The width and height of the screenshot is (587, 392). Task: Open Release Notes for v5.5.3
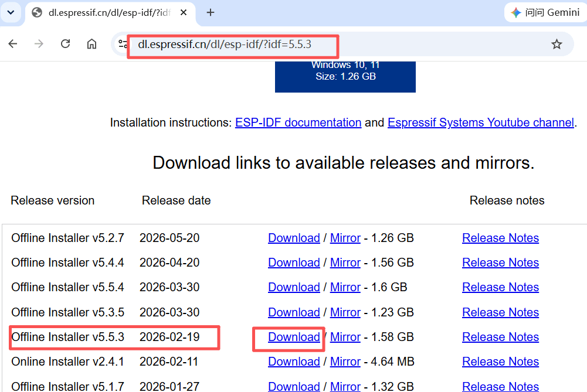click(x=501, y=337)
